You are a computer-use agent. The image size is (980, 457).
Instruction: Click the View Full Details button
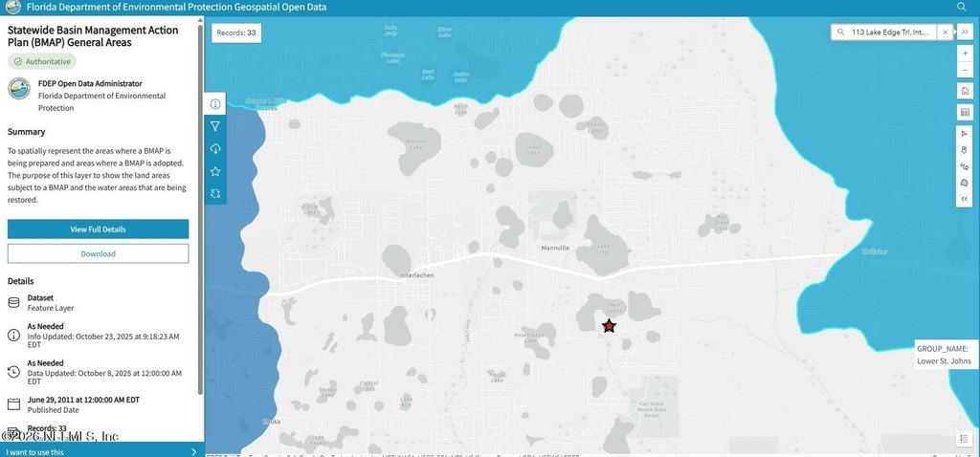(98, 229)
